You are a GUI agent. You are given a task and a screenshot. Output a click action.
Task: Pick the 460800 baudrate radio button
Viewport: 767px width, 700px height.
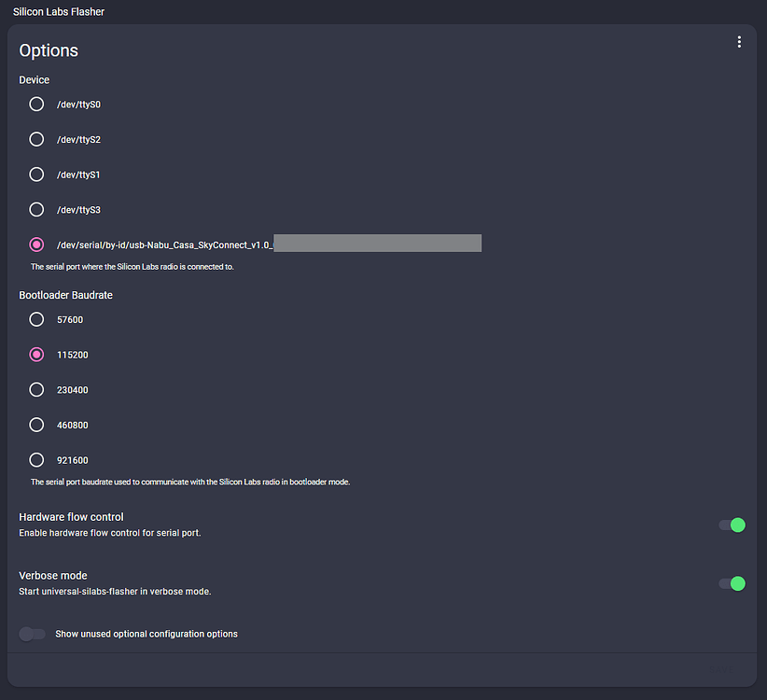click(36, 425)
